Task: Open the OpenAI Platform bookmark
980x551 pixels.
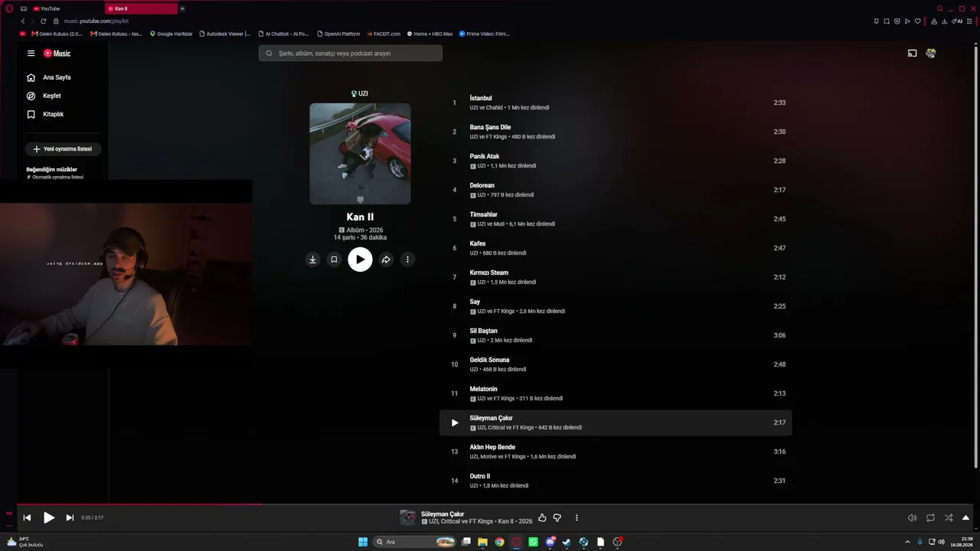Action: tap(338, 34)
